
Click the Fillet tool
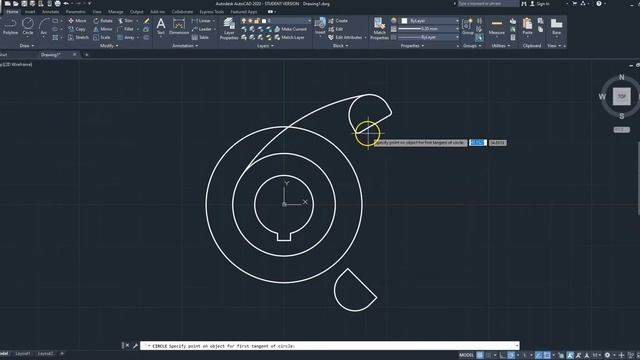click(x=126, y=29)
